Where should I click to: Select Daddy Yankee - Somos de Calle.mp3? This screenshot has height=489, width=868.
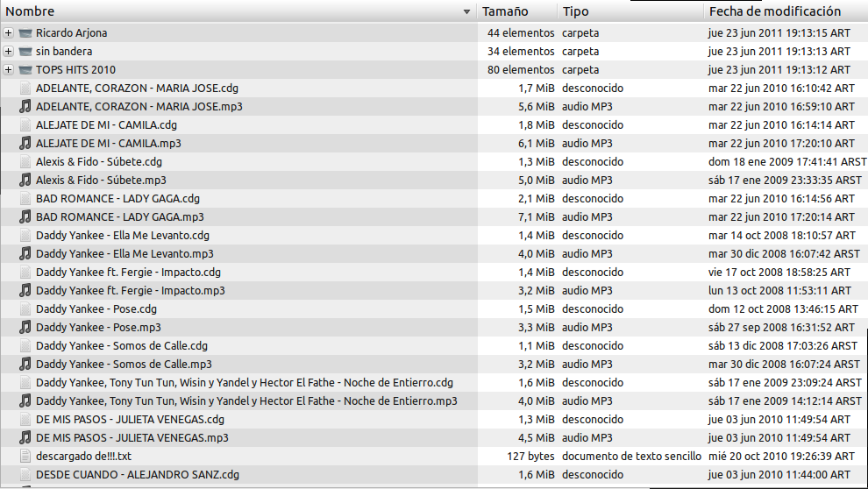pyautogui.click(x=124, y=364)
